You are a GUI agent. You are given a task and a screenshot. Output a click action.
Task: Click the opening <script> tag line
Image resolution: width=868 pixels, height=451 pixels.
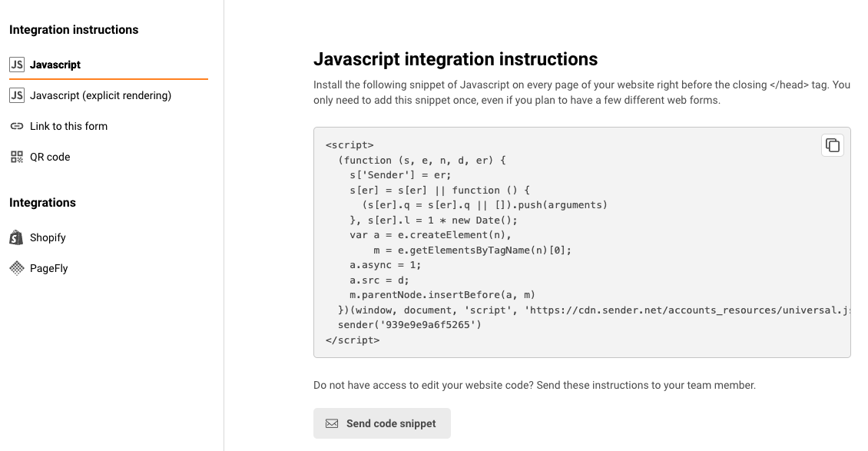pyautogui.click(x=350, y=144)
